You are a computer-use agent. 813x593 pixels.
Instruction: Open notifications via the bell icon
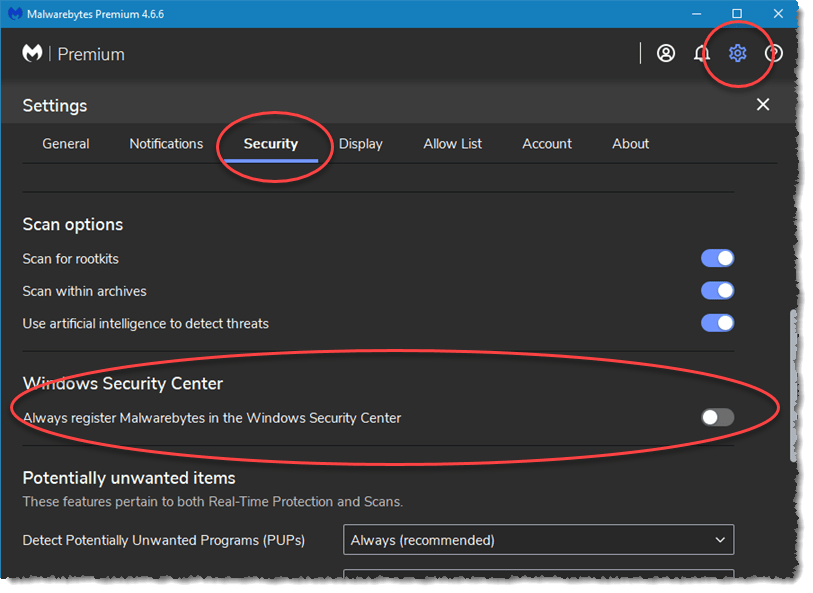[x=702, y=53]
